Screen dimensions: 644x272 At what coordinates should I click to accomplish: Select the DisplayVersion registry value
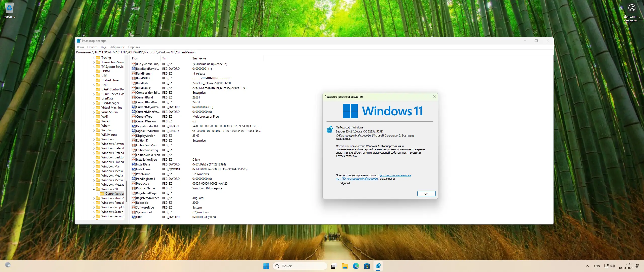pyautogui.click(x=145, y=136)
